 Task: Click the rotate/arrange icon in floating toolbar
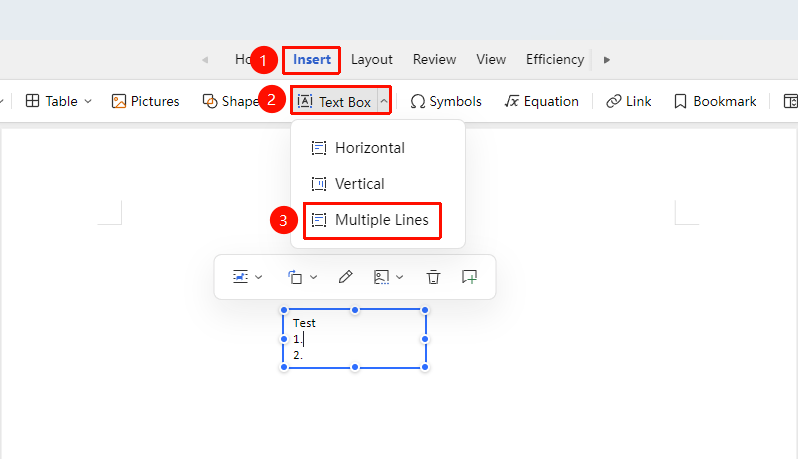[x=295, y=277]
